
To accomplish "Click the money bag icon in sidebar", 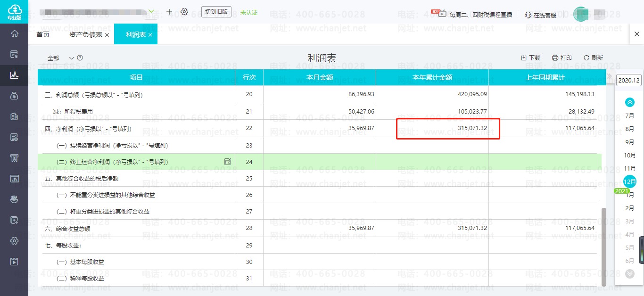I will pos(14,96).
